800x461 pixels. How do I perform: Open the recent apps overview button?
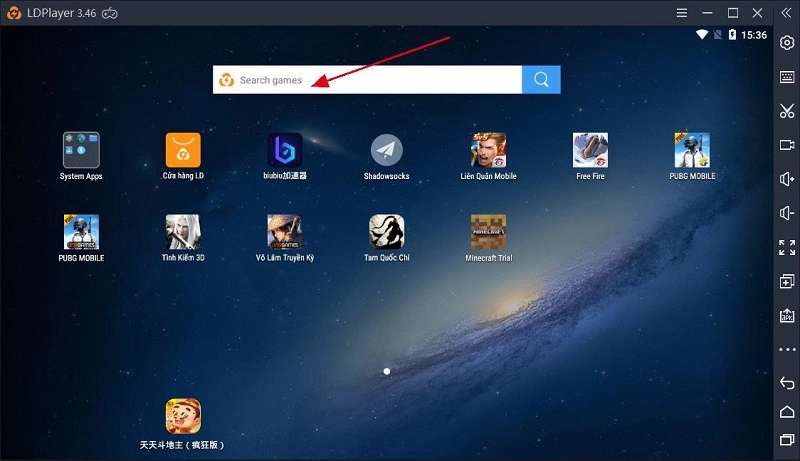tap(787, 439)
